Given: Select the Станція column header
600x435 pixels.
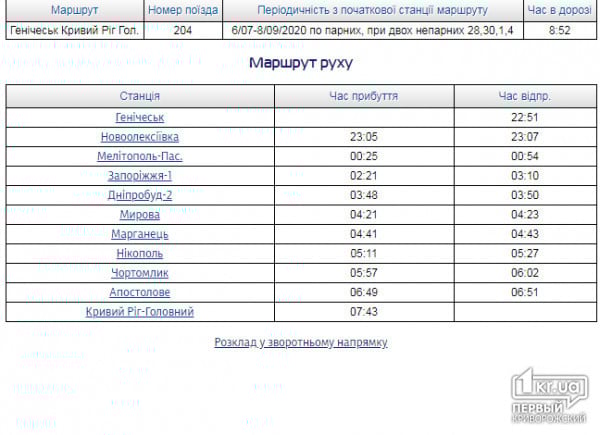Looking at the screenshot, I should [x=140, y=96].
